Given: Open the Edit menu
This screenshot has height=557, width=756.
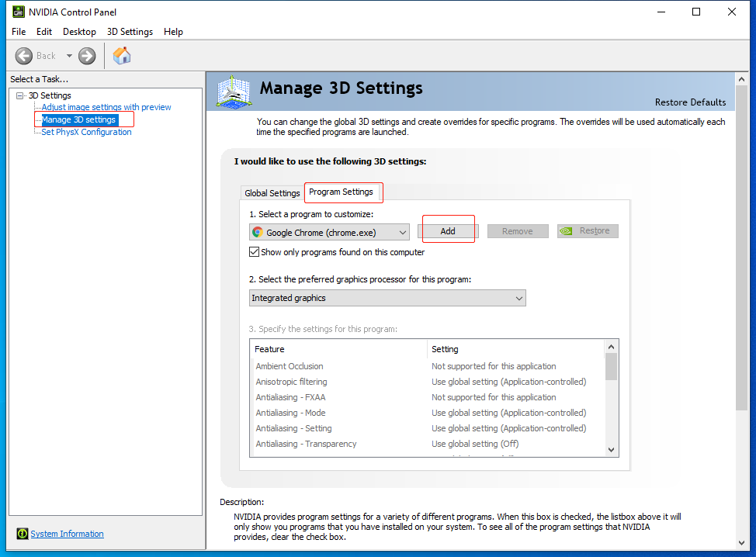Looking at the screenshot, I should [x=44, y=32].
